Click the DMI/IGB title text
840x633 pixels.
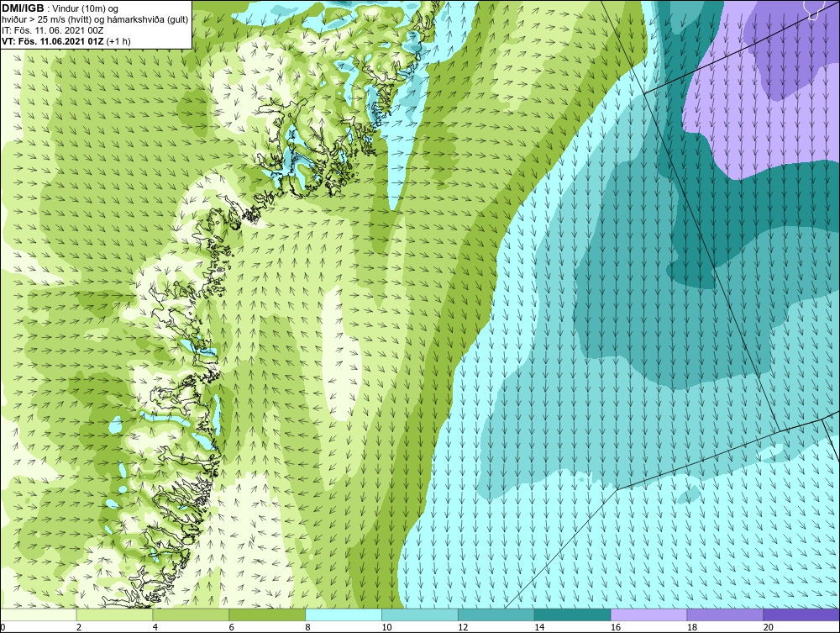23,8
